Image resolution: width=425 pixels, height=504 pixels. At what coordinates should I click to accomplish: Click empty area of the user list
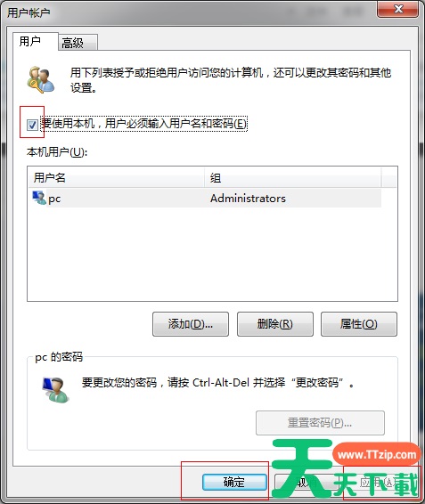click(x=212, y=254)
